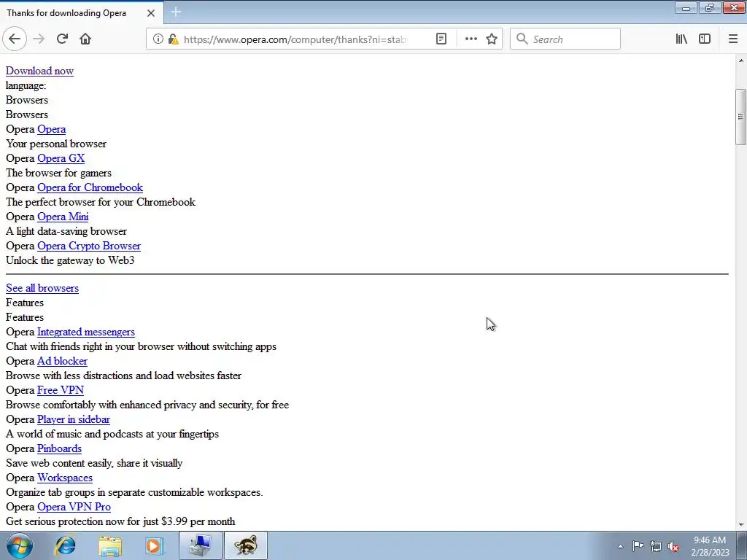Follow Opera for Chromebook link
The height and width of the screenshot is (560, 747).
click(90, 187)
